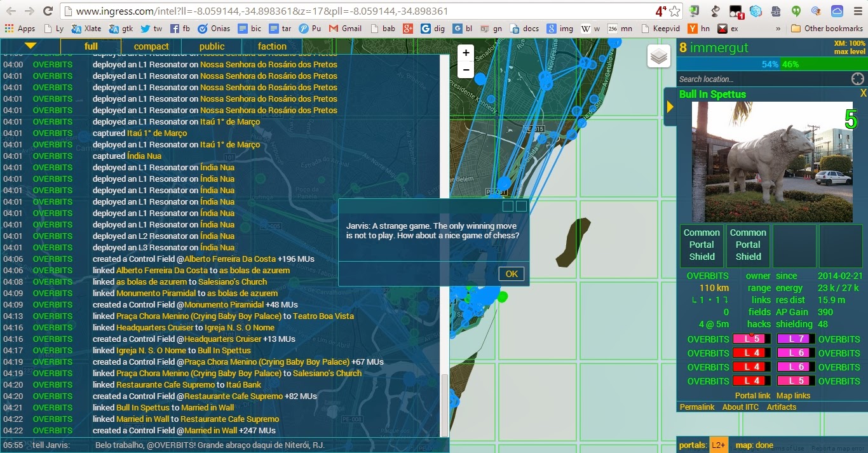Close the Bull In Spettus portal details

pos(863,93)
